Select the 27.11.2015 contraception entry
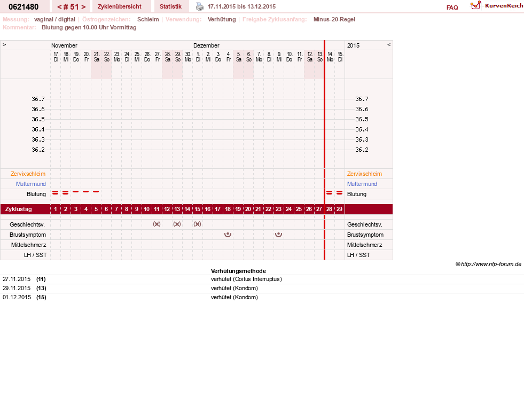The image size is (524, 420). tap(262, 279)
